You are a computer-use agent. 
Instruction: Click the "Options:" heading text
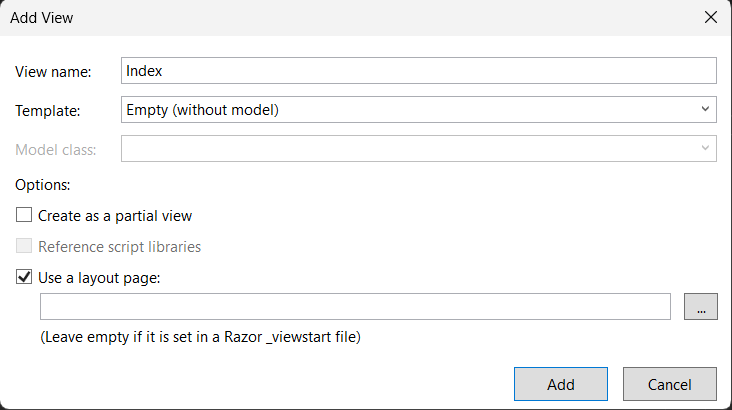pos(43,185)
